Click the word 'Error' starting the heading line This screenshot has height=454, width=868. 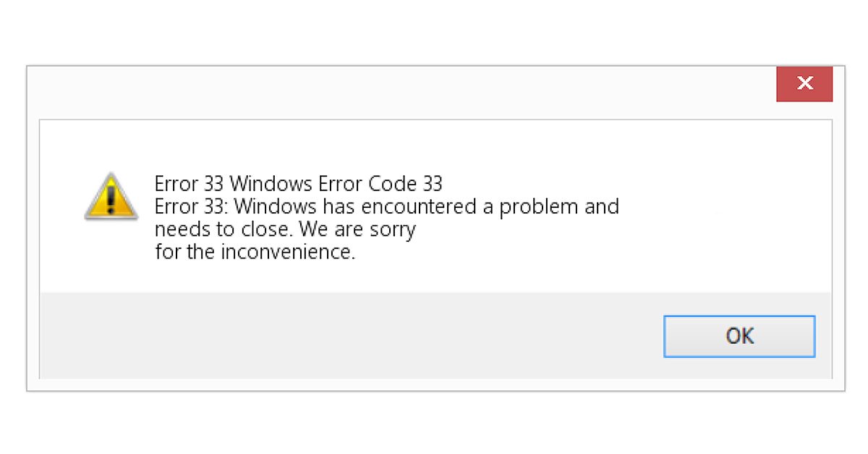[x=176, y=183]
